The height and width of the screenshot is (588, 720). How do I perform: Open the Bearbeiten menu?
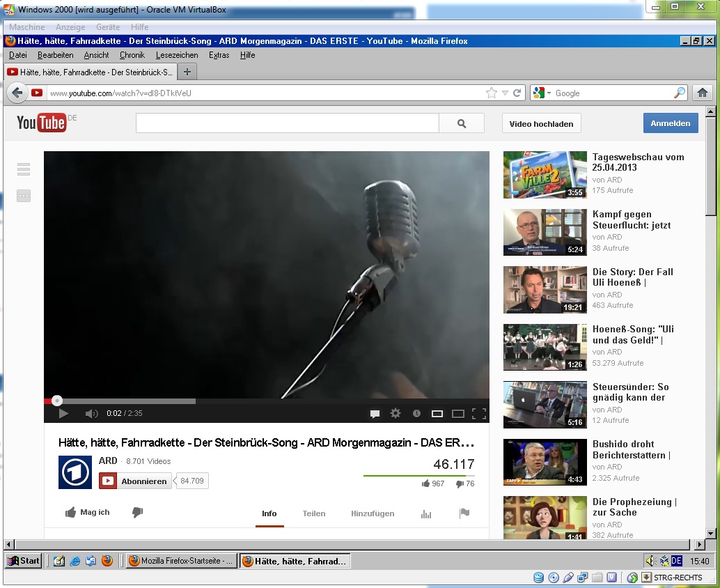(x=55, y=55)
